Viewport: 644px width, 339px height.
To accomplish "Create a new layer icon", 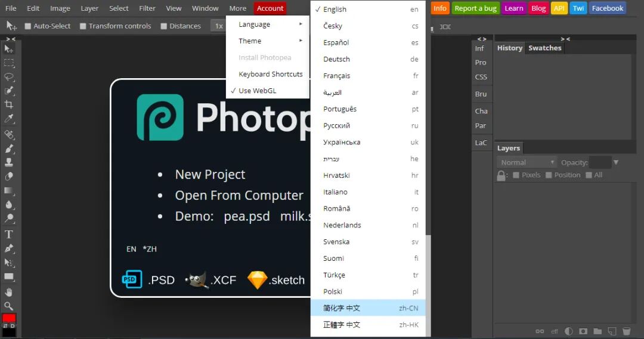I will coord(612,331).
